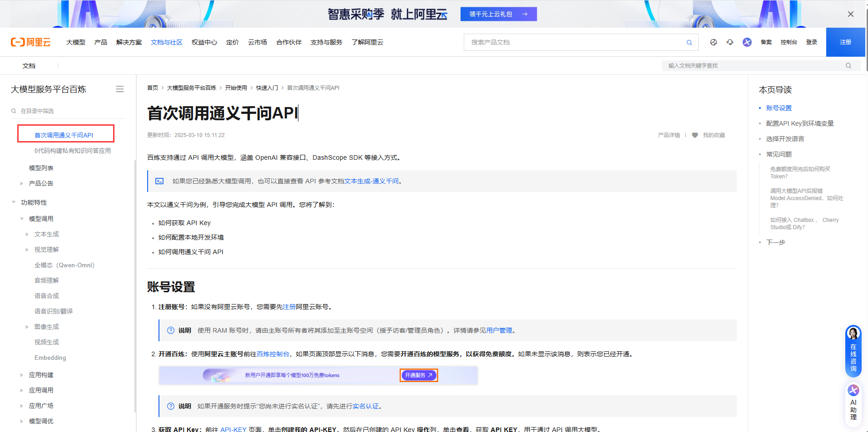The width and height of the screenshot is (868, 432).
Task: Click the search magnifier in product docs box
Action: [689, 42]
